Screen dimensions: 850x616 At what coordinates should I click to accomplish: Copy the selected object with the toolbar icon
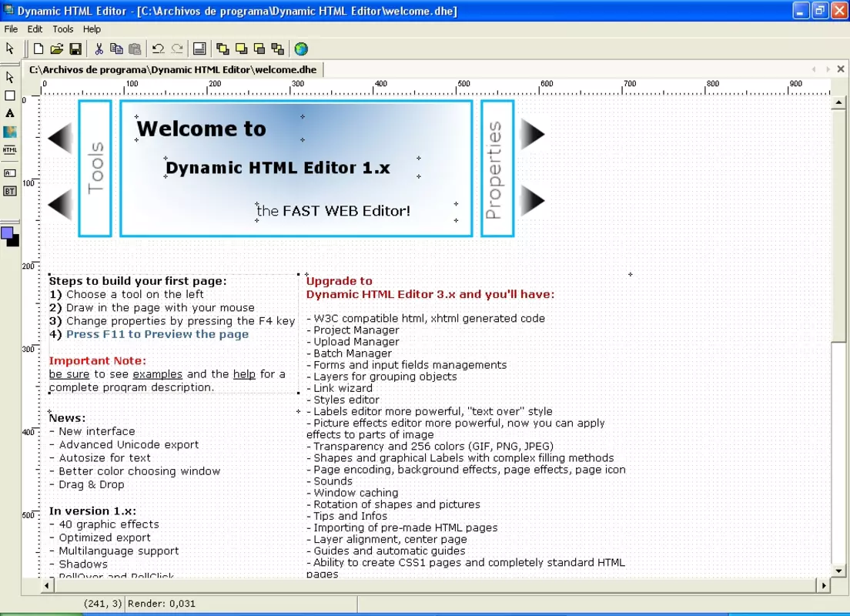(x=116, y=49)
